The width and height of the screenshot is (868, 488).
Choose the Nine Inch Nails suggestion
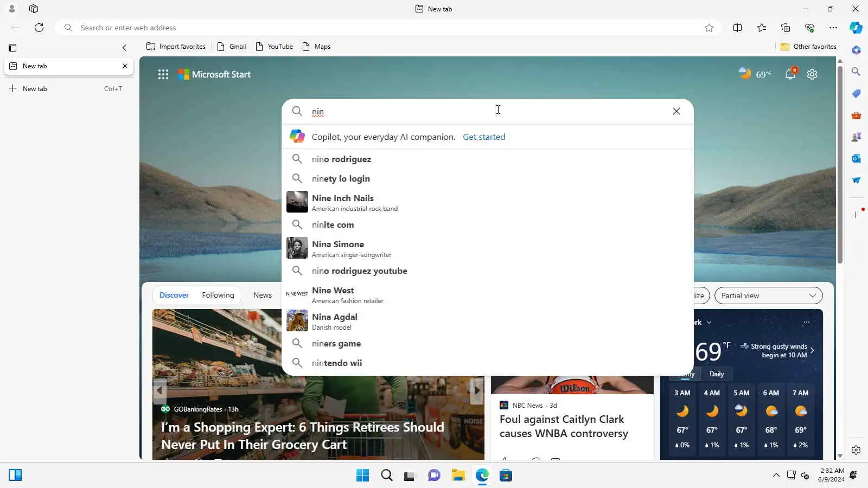tap(488, 202)
